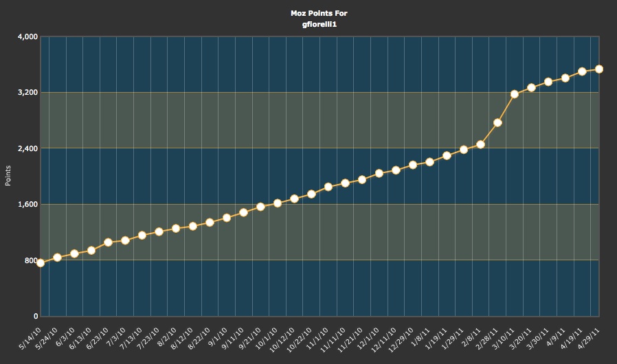Screen dimensions: 617x364
Task: Click the username 'gfiorelli1' in the title
Action: tap(308, 23)
